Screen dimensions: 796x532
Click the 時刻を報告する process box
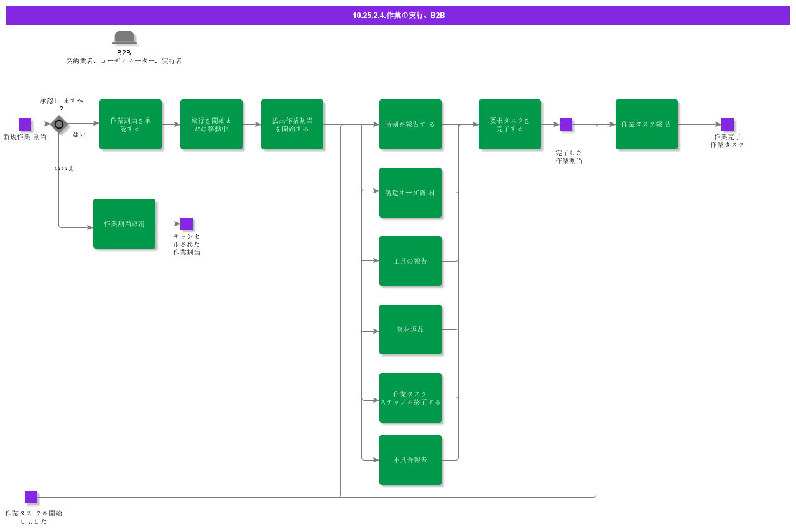[410, 124]
